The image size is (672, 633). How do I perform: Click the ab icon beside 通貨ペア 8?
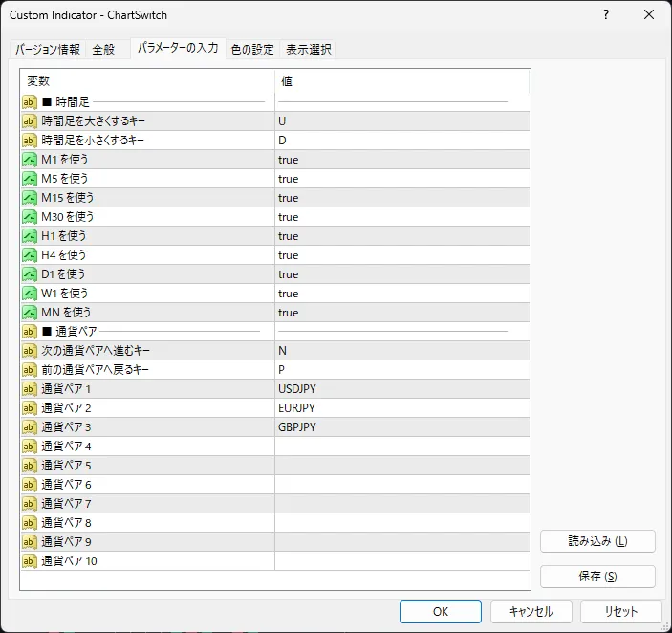(x=29, y=523)
